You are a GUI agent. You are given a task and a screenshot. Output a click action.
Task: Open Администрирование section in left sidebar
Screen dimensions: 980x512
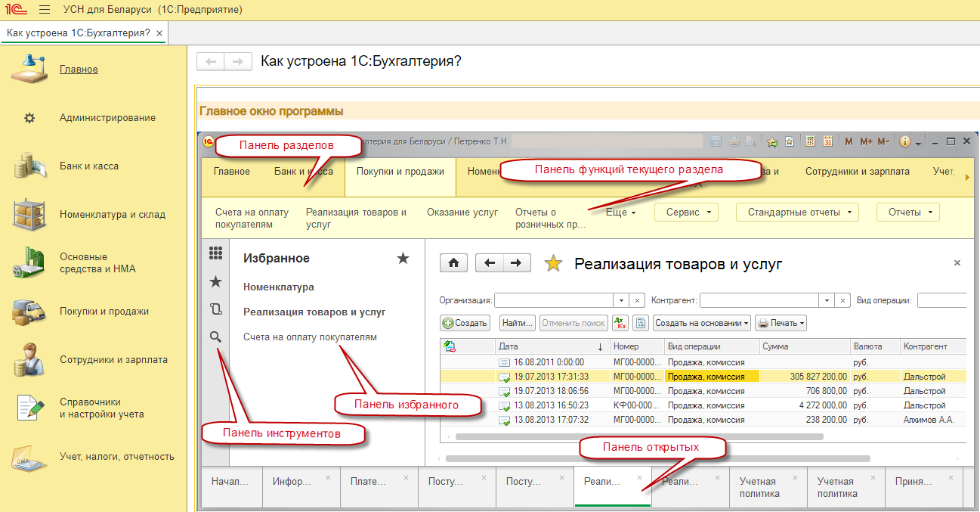[x=107, y=118]
